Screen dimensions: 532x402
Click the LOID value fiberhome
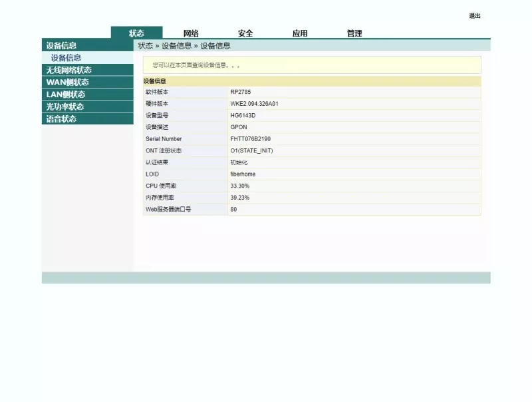click(x=243, y=174)
